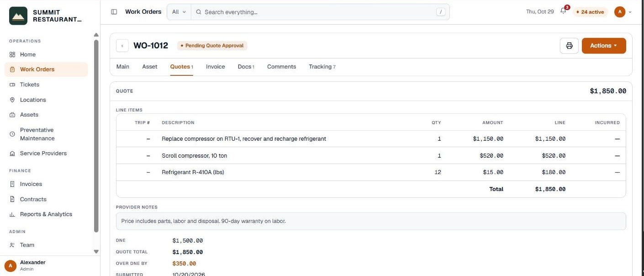The width and height of the screenshot is (644, 276).
Task: Focus the Search everything field
Action: point(320,12)
